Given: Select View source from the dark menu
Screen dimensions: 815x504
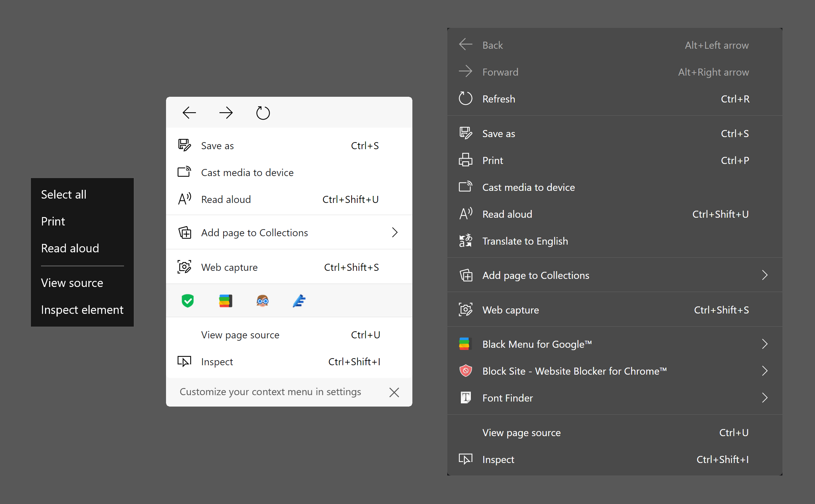Looking at the screenshot, I should click(x=72, y=283).
